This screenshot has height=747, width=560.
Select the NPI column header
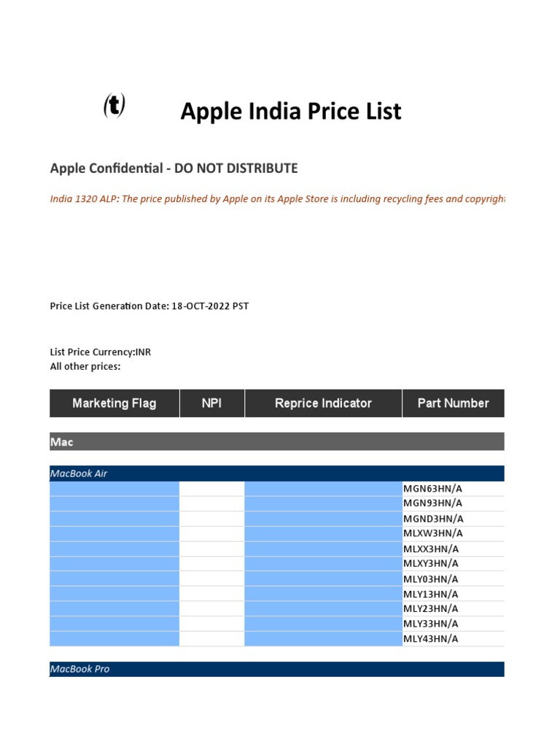[212, 403]
